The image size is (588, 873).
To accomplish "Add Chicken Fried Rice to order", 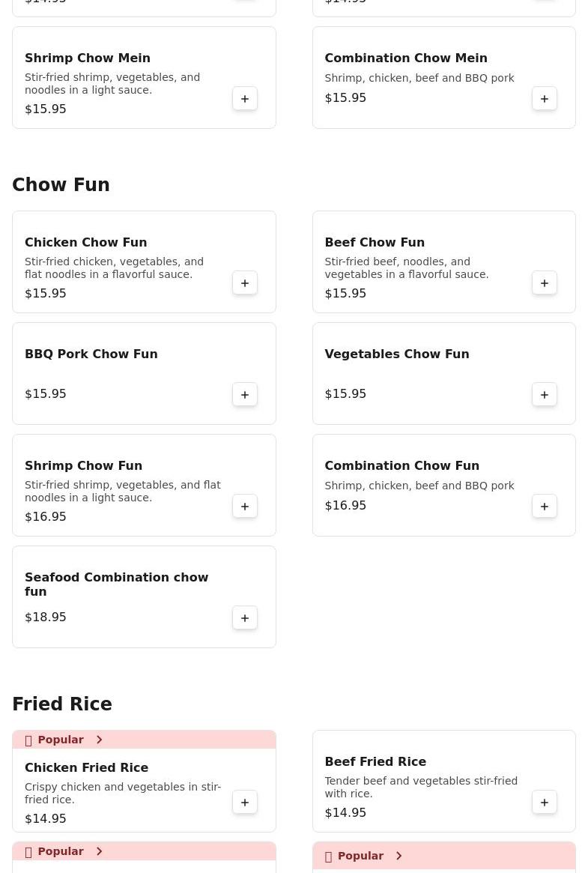I will click(x=245, y=803).
